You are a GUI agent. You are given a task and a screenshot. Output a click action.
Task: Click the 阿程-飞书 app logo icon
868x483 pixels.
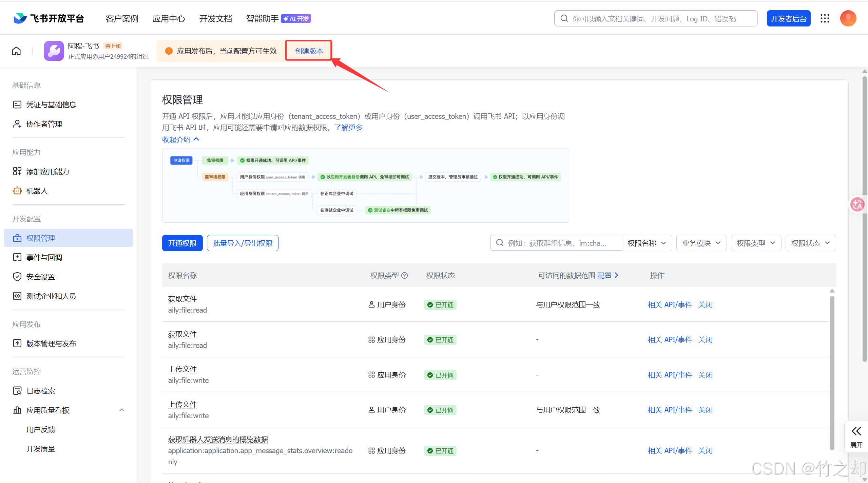[54, 51]
